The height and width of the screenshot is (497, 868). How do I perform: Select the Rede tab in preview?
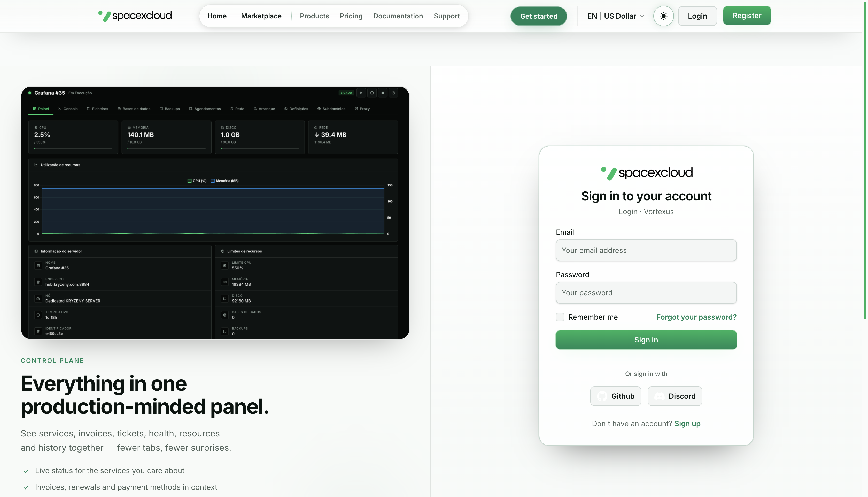[x=237, y=109]
